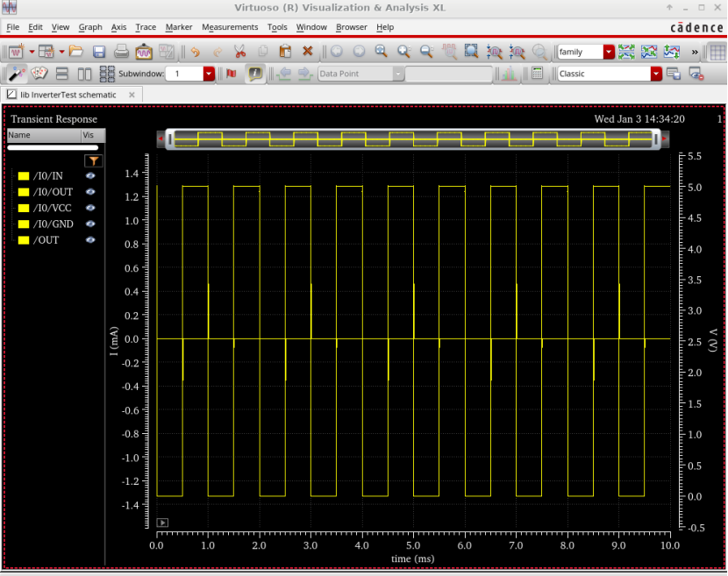Click the Save floppy disk icon
728x576 pixels.
(x=99, y=52)
